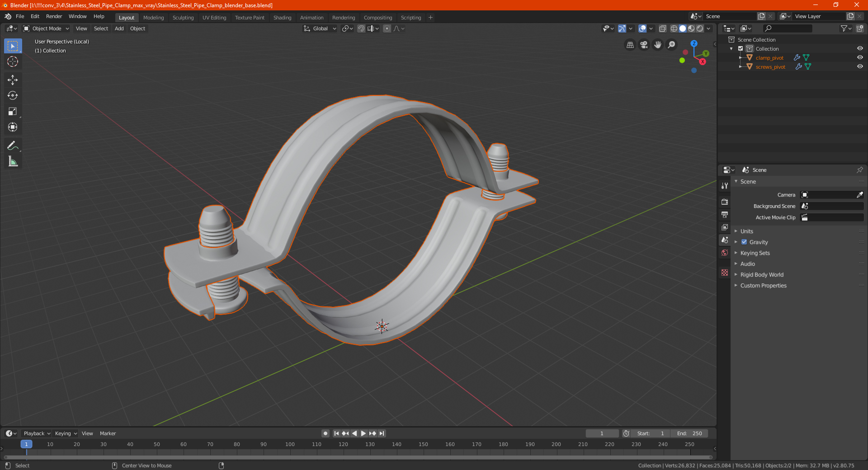Image resolution: width=868 pixels, height=470 pixels.
Task: Hide clamp_pivot object via eye icon
Action: pos(860,57)
